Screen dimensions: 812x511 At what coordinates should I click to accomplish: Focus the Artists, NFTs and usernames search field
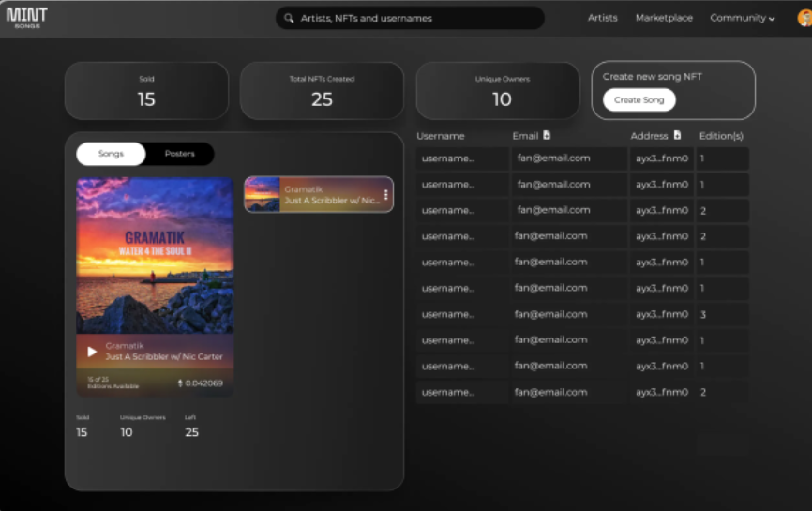point(410,18)
